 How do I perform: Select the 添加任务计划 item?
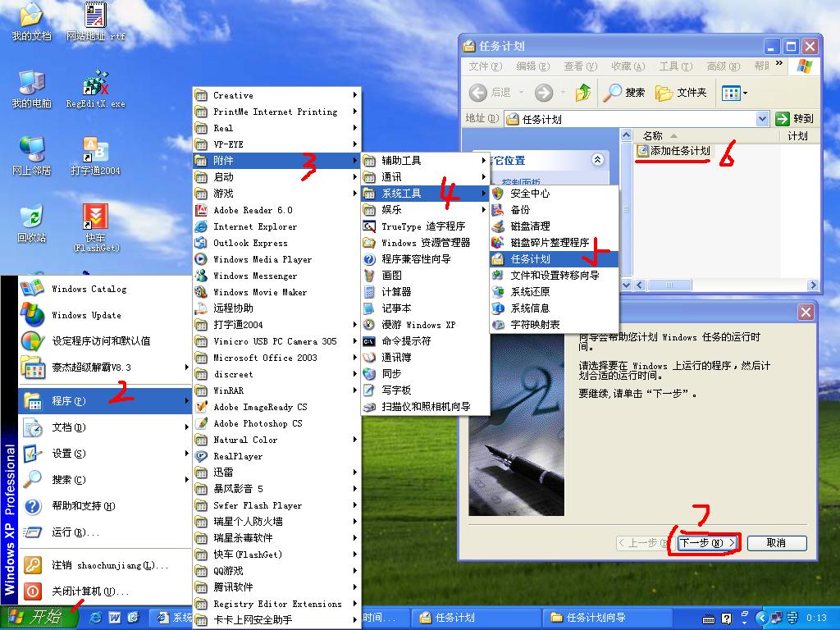tap(673, 151)
